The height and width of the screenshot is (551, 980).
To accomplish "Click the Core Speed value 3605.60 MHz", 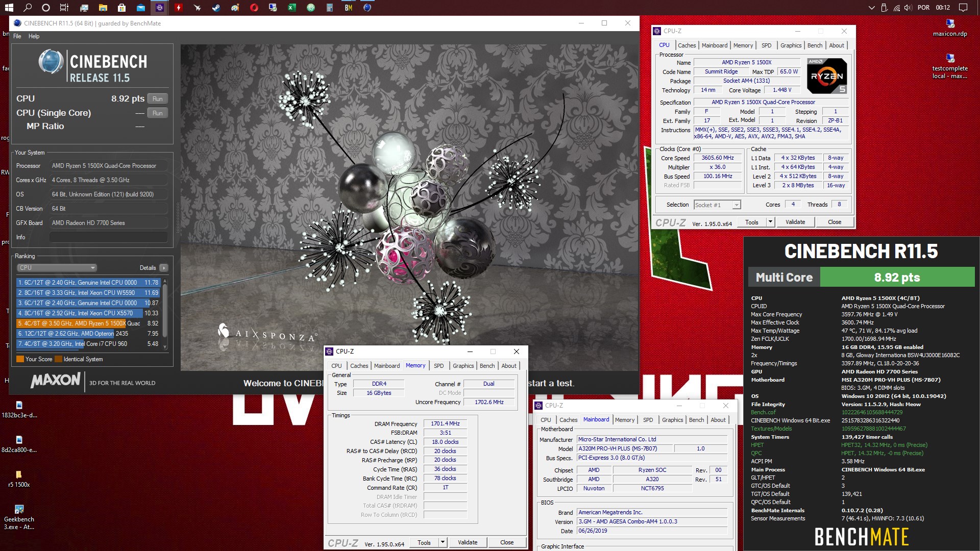I will coord(717,158).
